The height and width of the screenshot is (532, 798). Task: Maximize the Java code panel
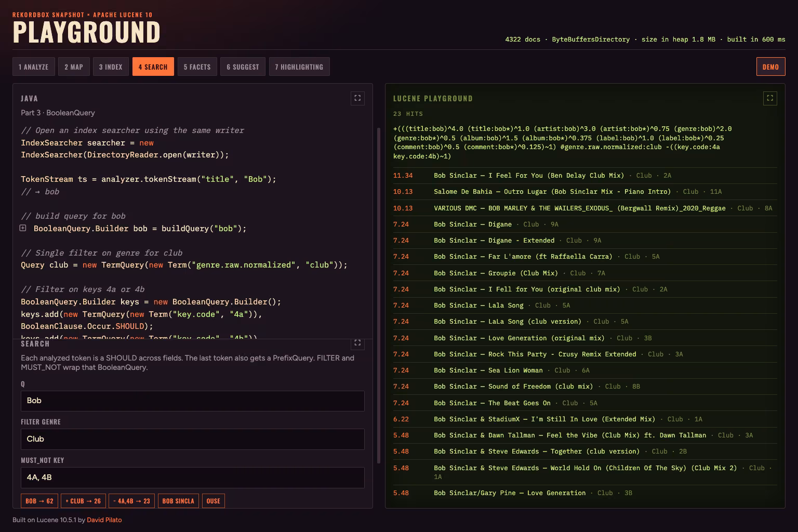[x=357, y=98]
